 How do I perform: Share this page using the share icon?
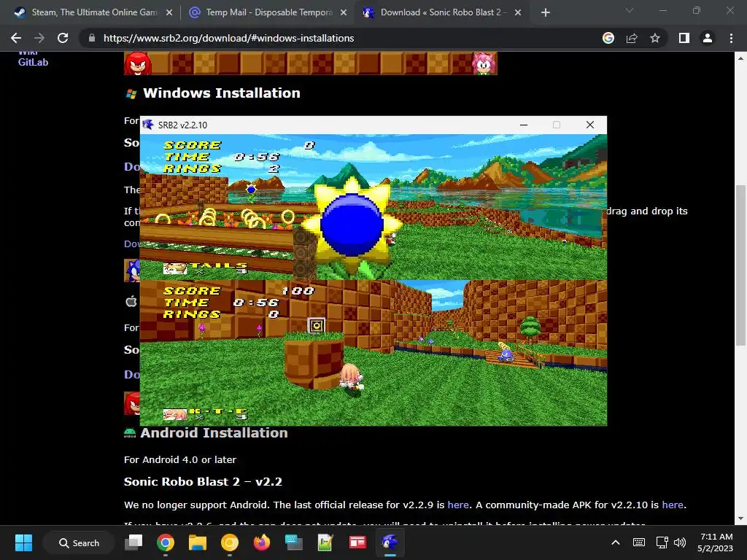pyautogui.click(x=632, y=38)
